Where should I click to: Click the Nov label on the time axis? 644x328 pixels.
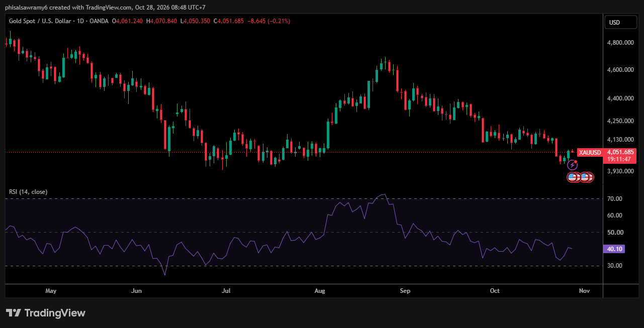tap(584, 291)
